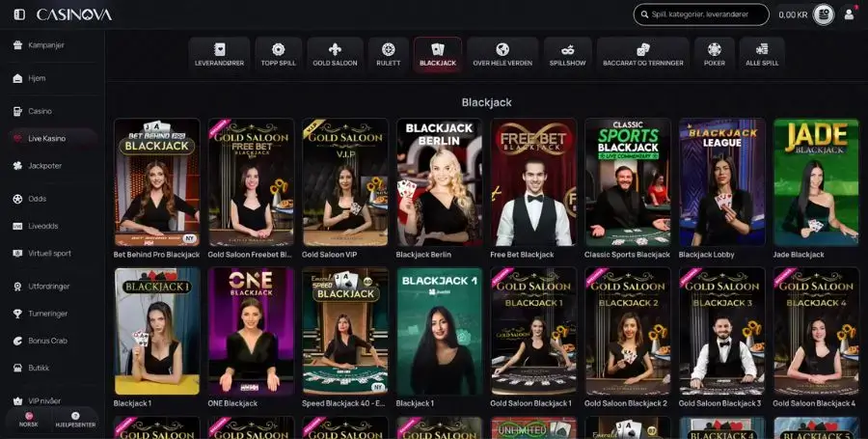This screenshot has width=868, height=439.
Task: Open ONE Blackjack game thumbnail
Action: [251, 331]
